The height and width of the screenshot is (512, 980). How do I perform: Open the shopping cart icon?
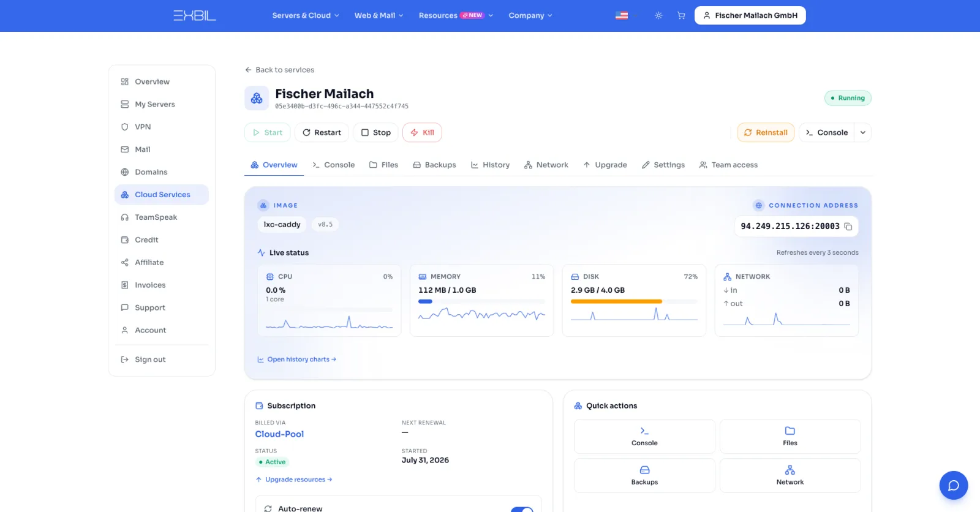click(x=681, y=15)
